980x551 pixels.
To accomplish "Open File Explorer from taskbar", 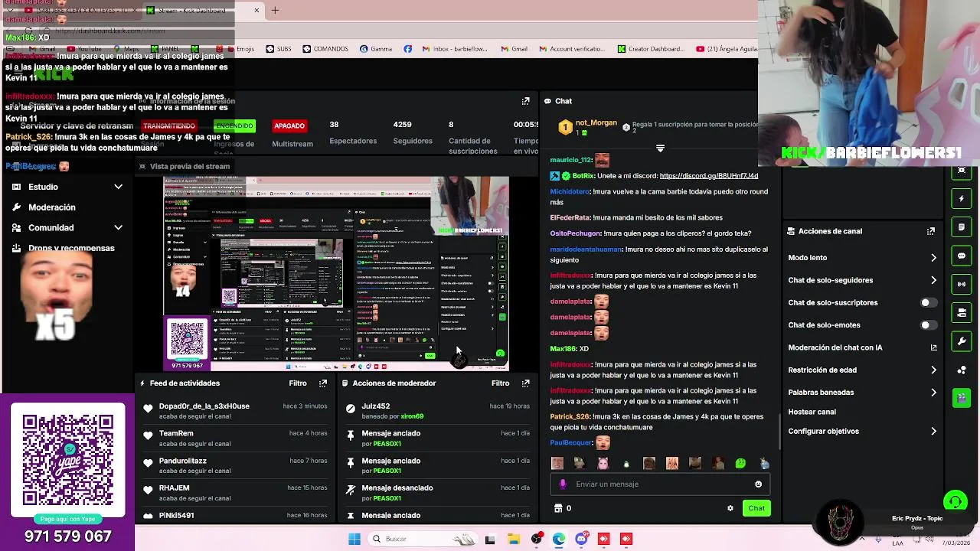I will click(513, 539).
